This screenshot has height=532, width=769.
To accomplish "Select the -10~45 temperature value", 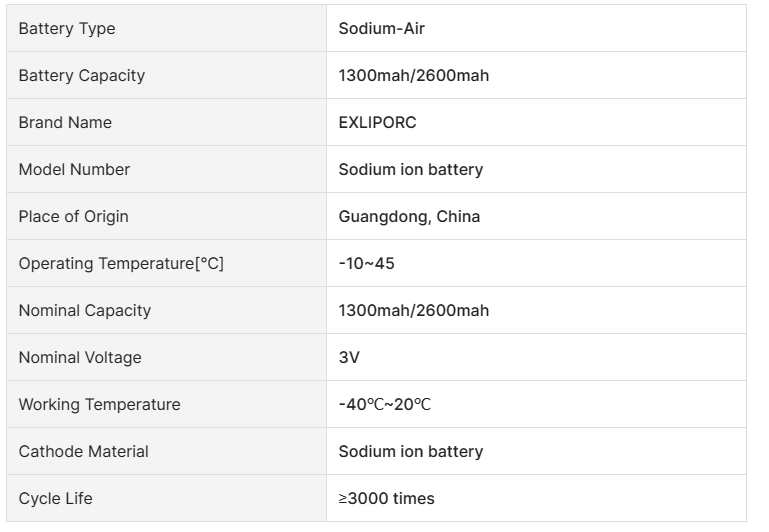I will 367,264.
